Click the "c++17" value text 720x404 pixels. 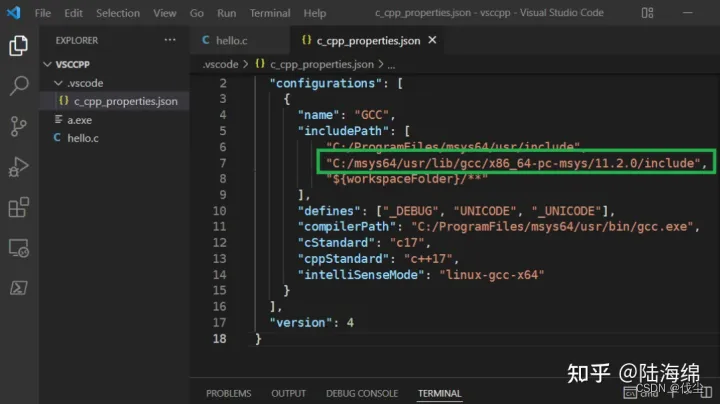click(x=428, y=258)
